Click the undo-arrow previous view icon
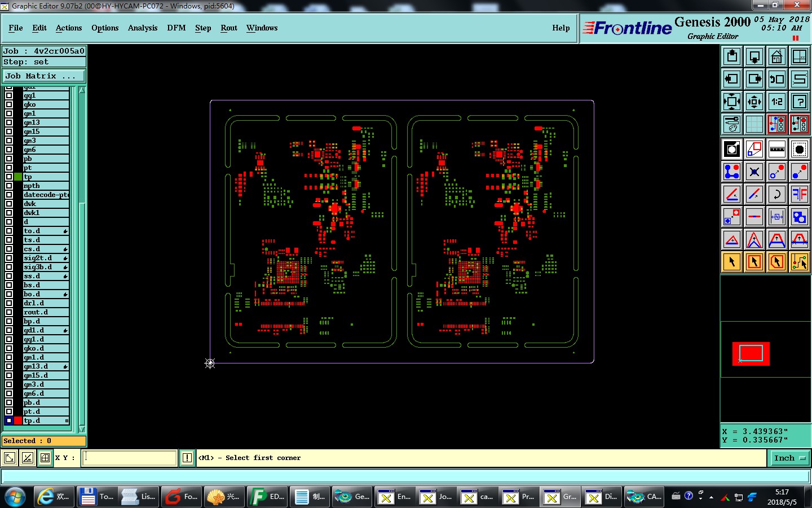 pyautogui.click(x=777, y=79)
